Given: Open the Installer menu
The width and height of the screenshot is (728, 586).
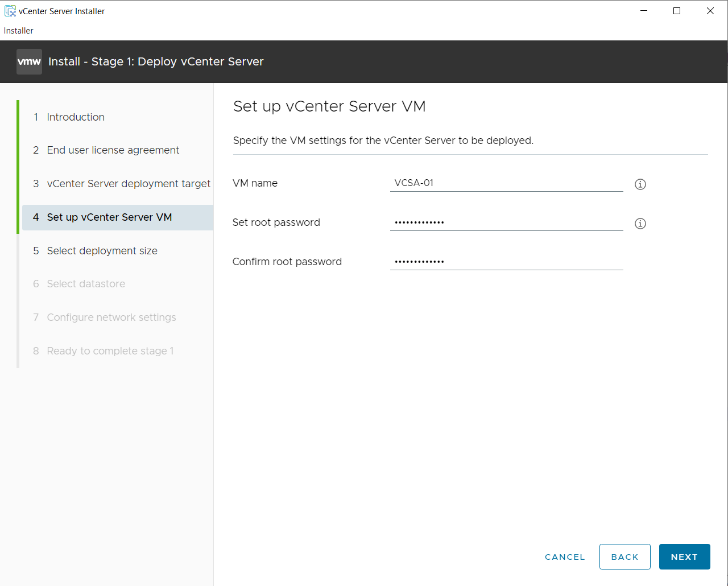Looking at the screenshot, I should pyautogui.click(x=18, y=30).
